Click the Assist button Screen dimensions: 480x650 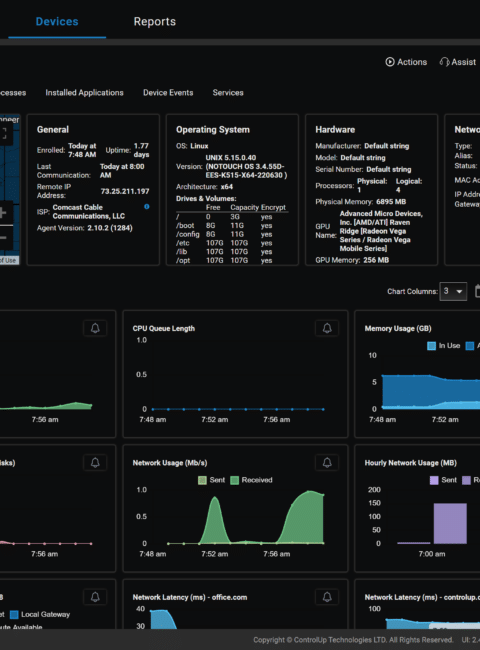[x=458, y=62]
